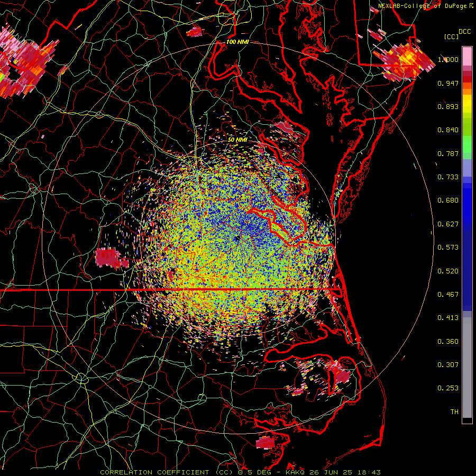This screenshot has height=476, width=476.
Task: Click the 0.253 scale value
Action: tap(448, 388)
